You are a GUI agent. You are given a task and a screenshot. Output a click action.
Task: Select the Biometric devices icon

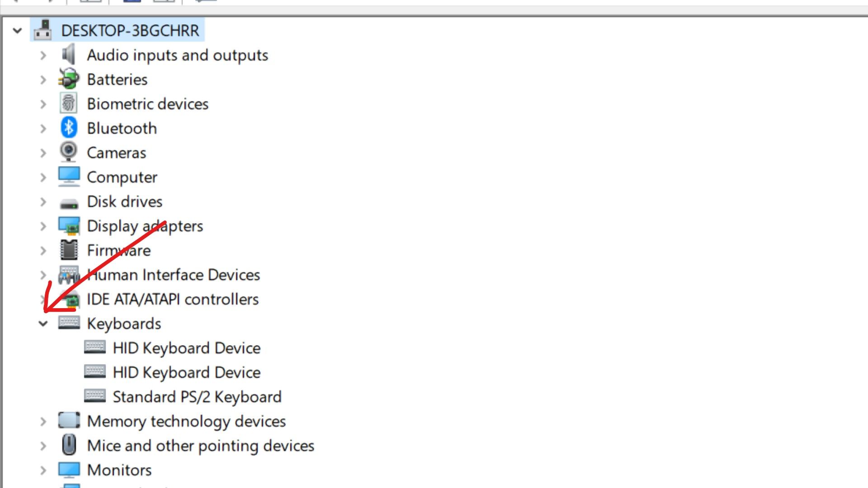click(x=67, y=103)
